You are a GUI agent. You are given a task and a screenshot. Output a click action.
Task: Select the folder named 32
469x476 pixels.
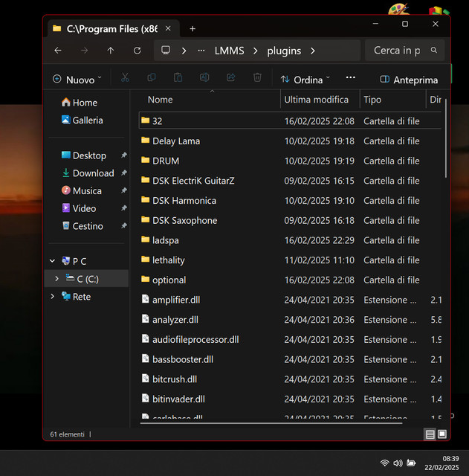coord(290,120)
